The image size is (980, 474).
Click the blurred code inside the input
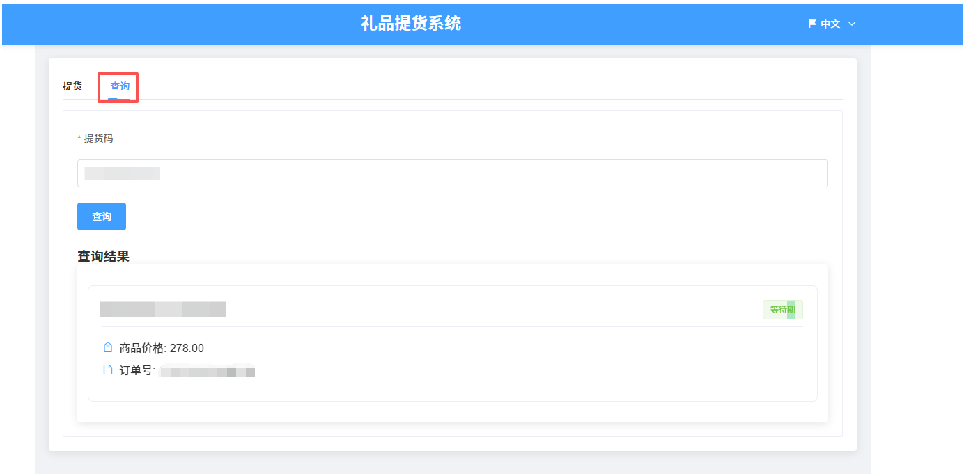pyautogui.click(x=122, y=173)
